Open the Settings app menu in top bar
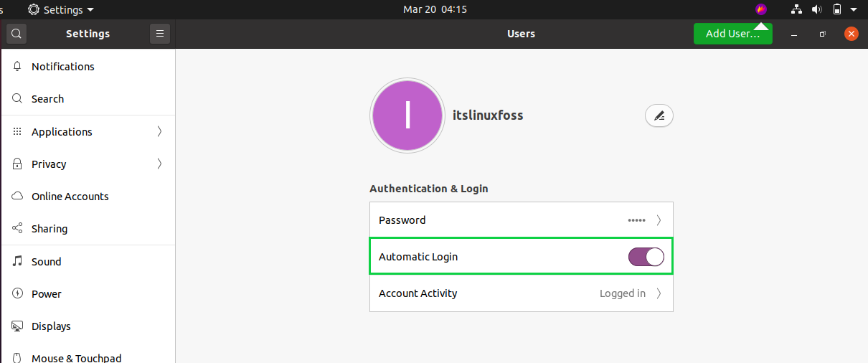868x363 pixels. click(x=61, y=9)
